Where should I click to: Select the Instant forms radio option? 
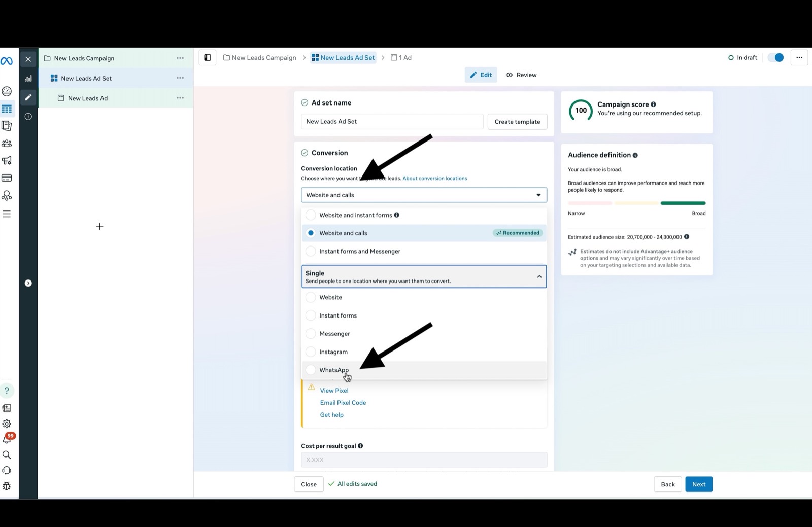[x=311, y=315]
